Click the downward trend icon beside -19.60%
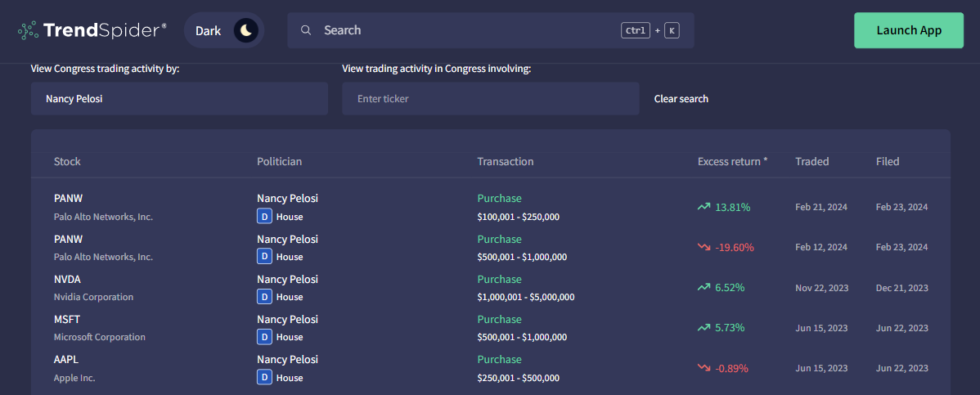Viewport: 980px width, 395px height. tap(704, 247)
